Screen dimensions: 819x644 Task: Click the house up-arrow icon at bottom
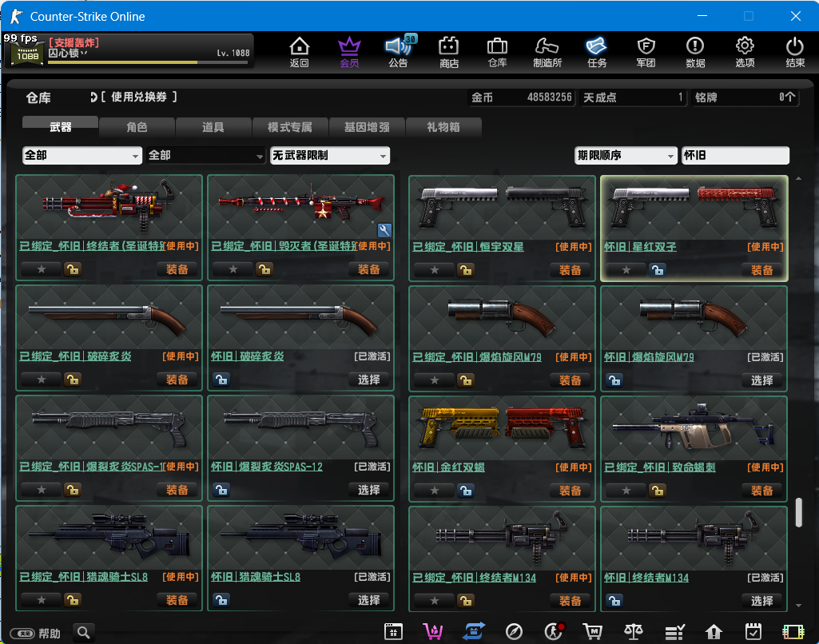[714, 632]
